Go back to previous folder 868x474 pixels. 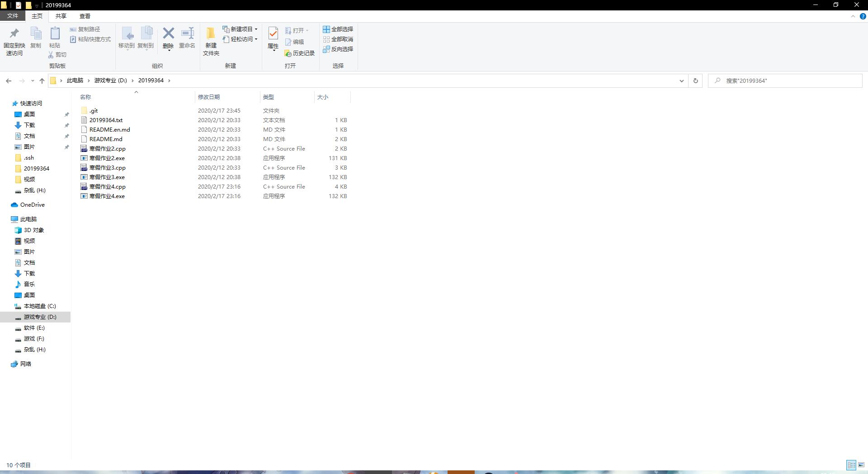(9, 81)
